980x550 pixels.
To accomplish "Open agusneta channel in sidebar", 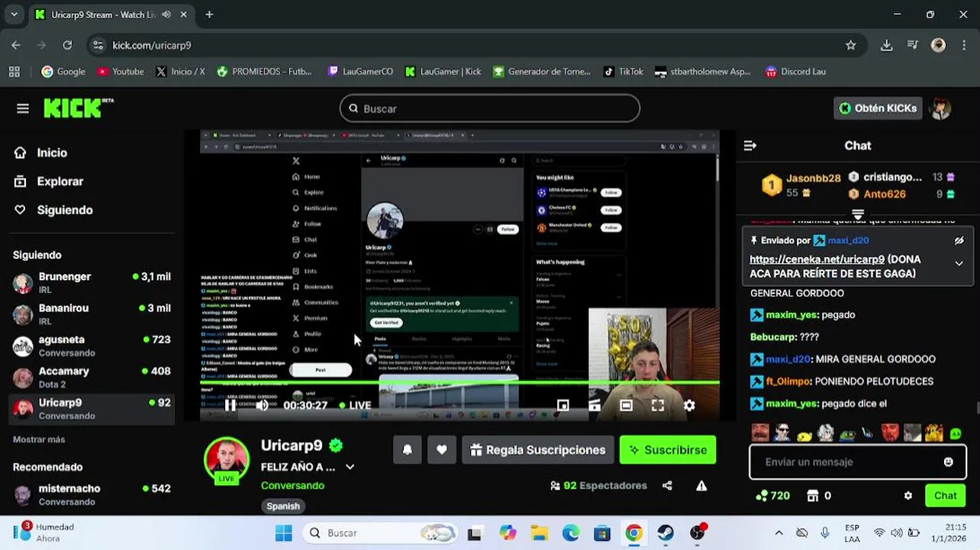I will tap(92, 346).
